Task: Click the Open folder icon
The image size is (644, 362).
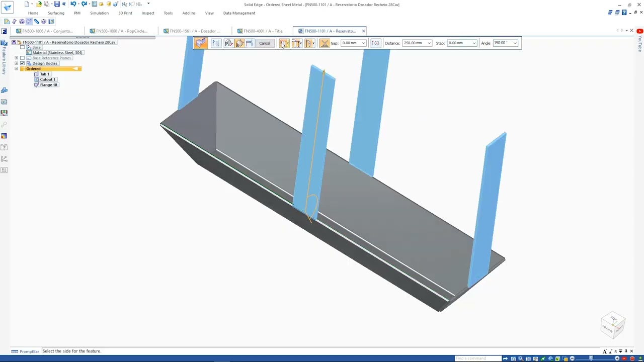Action: 39,4
